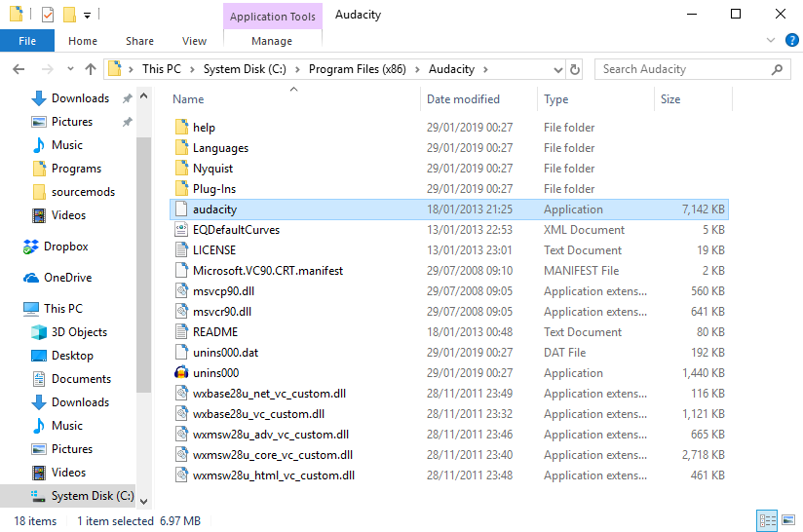
Task: Switch to details view button
Action: pyautogui.click(x=767, y=520)
